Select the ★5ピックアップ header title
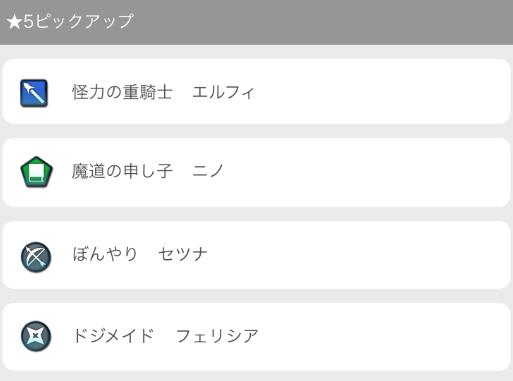 (x=70, y=21)
